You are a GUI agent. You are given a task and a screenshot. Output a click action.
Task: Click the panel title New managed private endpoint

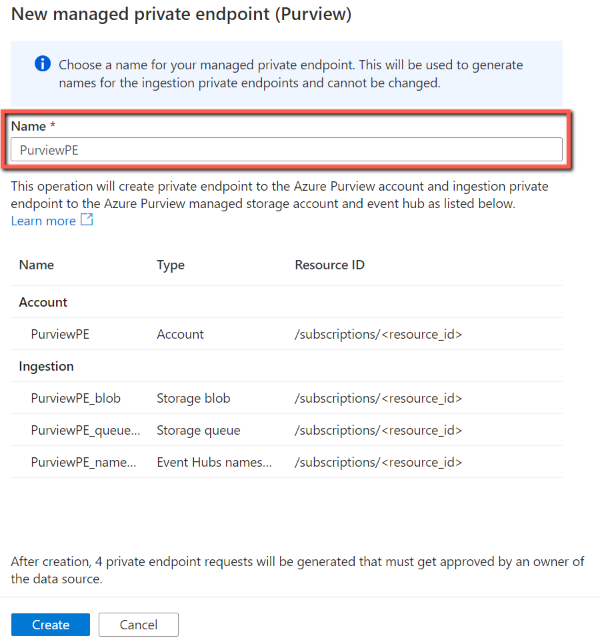click(182, 14)
